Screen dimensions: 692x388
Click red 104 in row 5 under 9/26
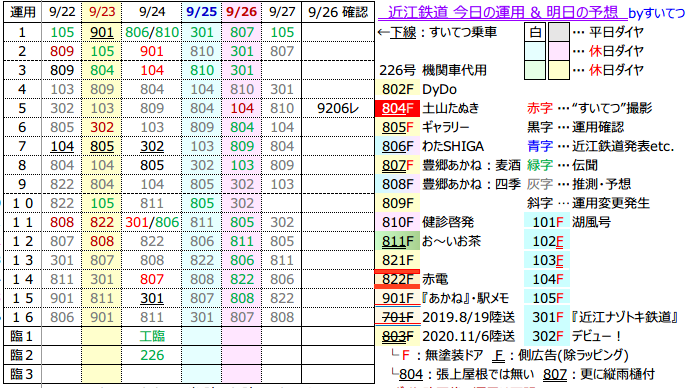[242, 108]
